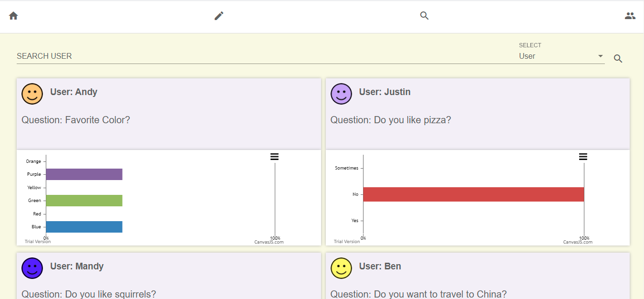
Task: Click the people icon at top right
Action: point(630,15)
